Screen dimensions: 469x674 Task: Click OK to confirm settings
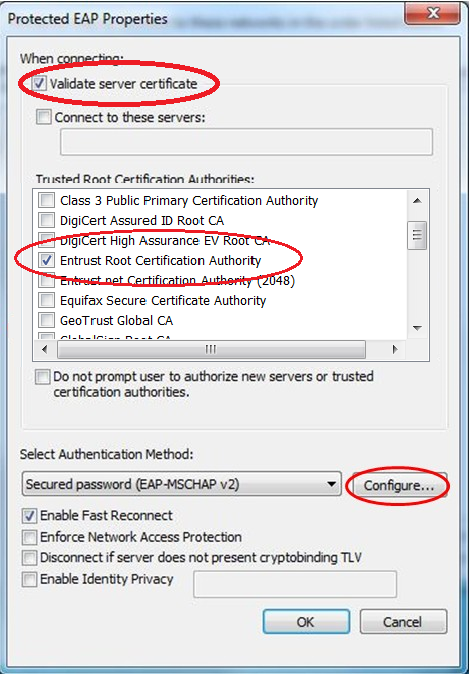click(x=306, y=621)
